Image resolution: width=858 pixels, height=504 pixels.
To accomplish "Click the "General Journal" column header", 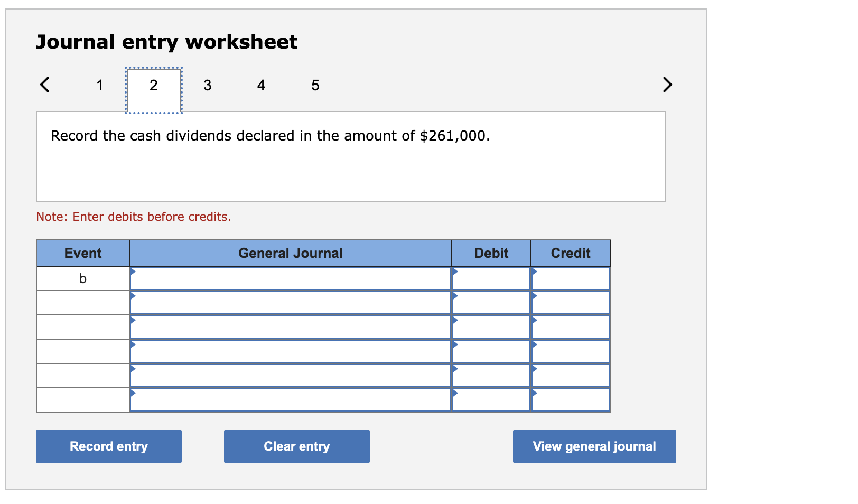I will coord(291,253).
